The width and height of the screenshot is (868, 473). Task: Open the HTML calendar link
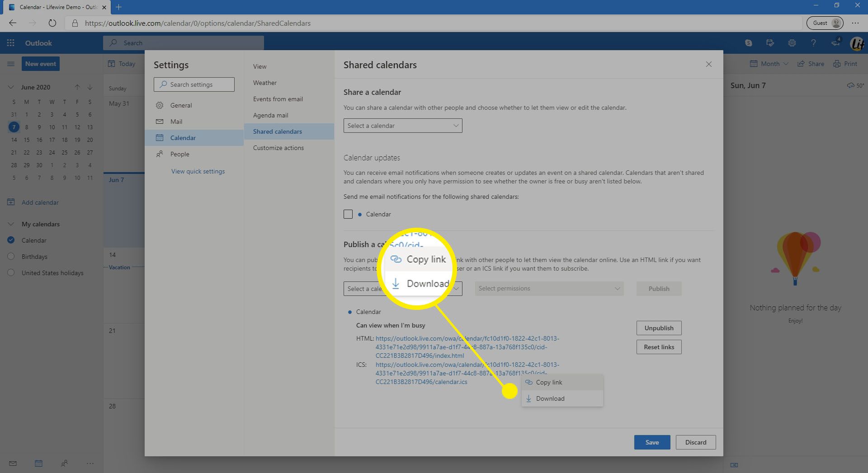467,347
